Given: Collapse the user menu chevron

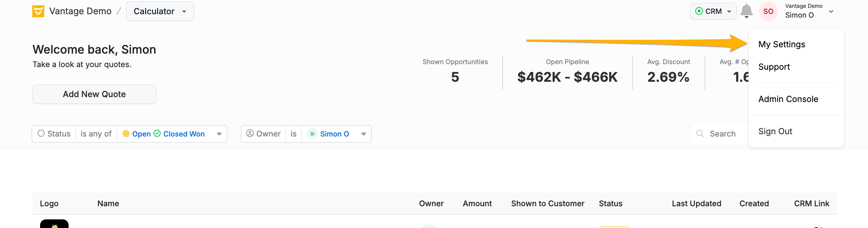Looking at the screenshot, I should pyautogui.click(x=831, y=11).
